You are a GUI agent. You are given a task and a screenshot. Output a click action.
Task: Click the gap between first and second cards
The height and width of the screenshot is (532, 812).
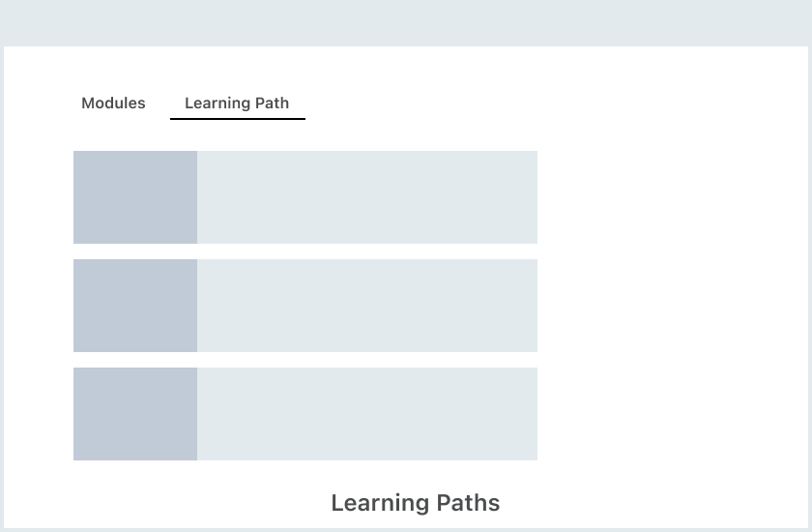click(x=305, y=251)
